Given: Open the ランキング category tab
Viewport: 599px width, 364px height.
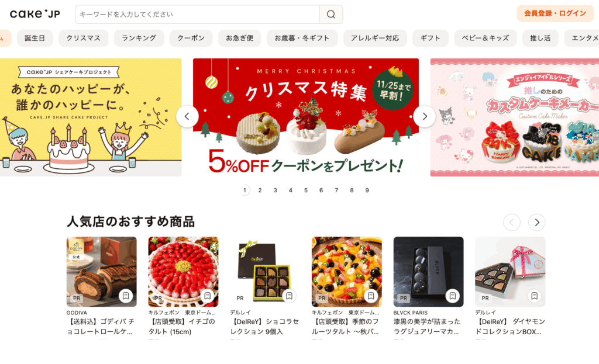Looking at the screenshot, I should (x=139, y=38).
